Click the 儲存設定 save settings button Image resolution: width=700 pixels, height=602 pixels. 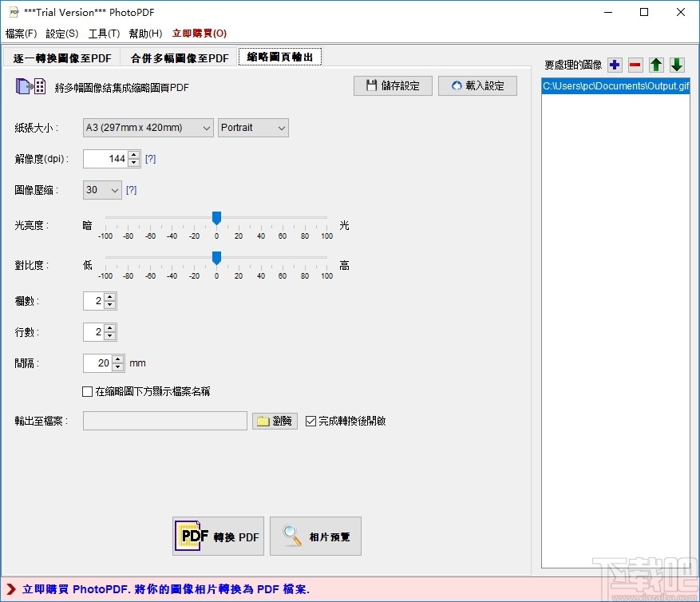392,85
